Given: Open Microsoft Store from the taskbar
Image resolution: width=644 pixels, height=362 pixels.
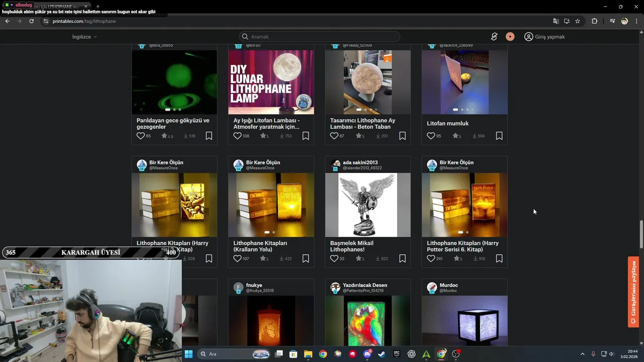Looking at the screenshot, I should click(293, 354).
